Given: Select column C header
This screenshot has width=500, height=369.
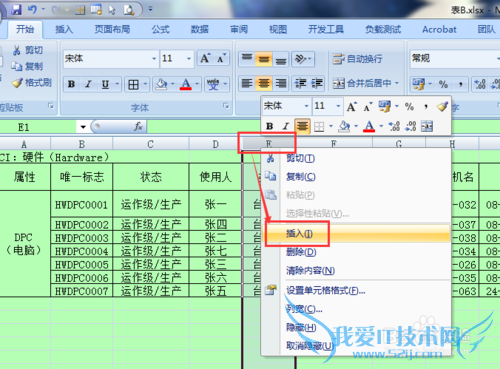Looking at the screenshot, I should click(151, 144).
